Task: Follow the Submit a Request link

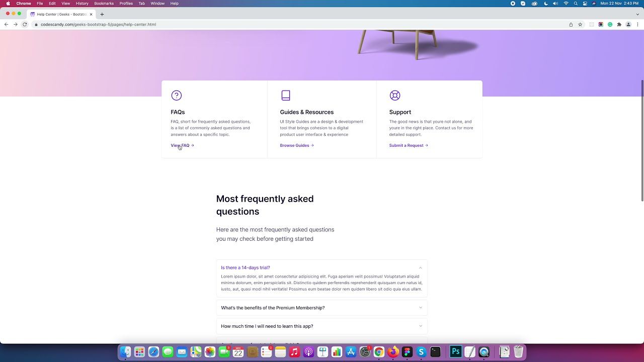Action: [409, 145]
